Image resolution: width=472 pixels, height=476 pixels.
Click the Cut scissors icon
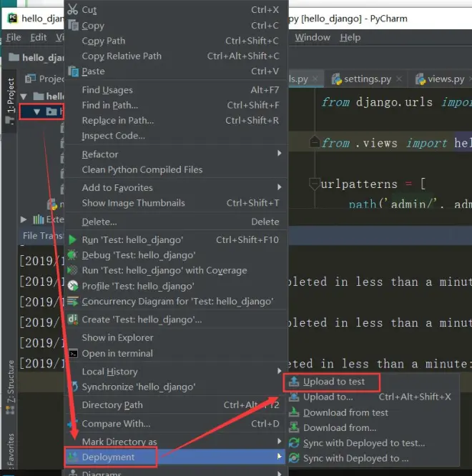coord(73,9)
